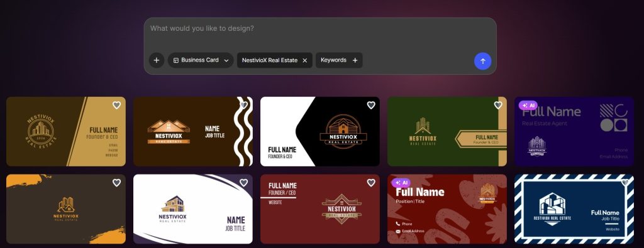Viewport: 644px width, 248px height.
Task: Favorite the black-and-white arrow Nestiviox card
Action: point(371,105)
